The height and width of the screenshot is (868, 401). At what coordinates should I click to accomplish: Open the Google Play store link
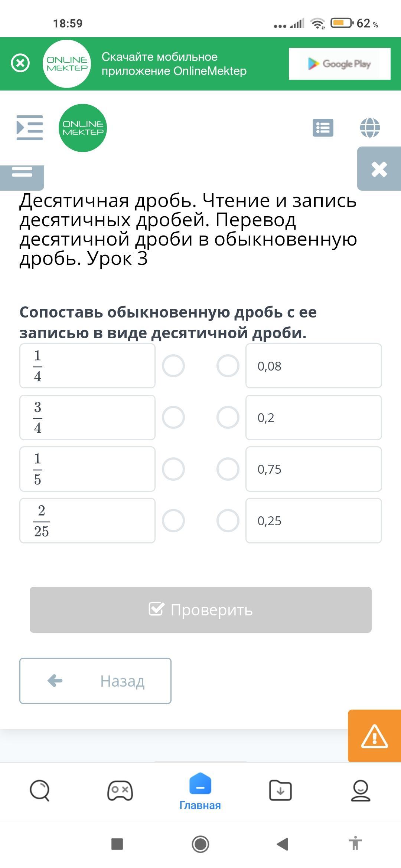(x=339, y=64)
